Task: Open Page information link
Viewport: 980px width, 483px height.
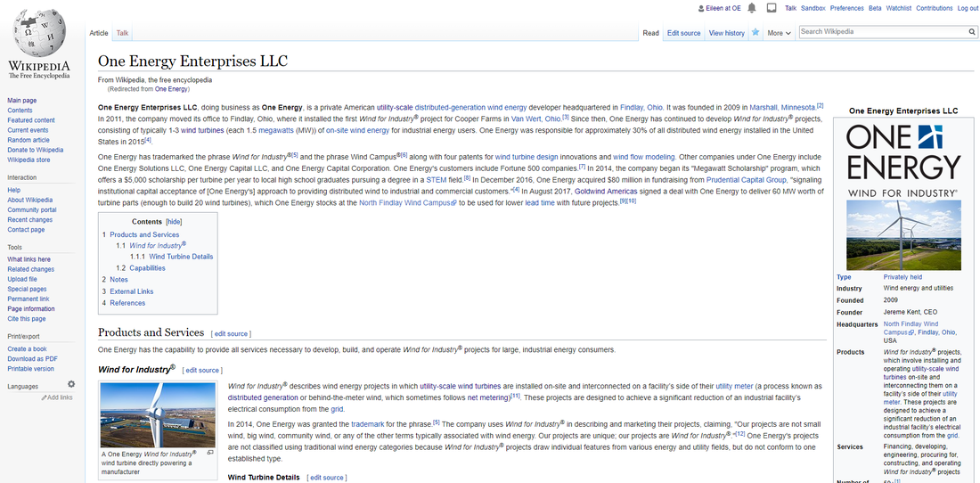Action: tap(30, 308)
